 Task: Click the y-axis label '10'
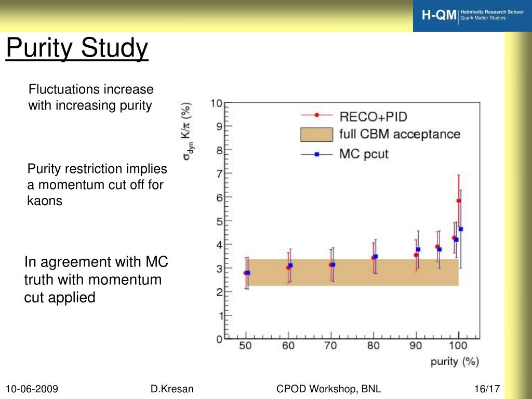click(x=216, y=103)
